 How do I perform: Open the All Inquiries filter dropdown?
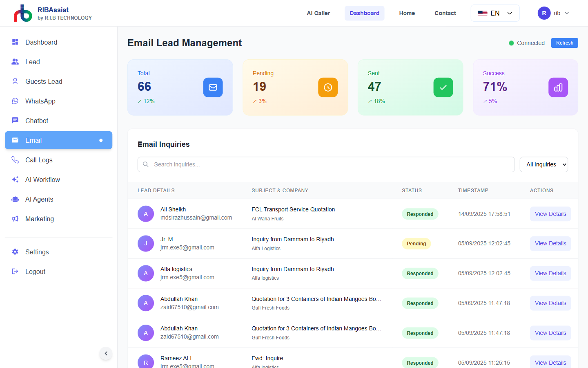(x=543, y=164)
